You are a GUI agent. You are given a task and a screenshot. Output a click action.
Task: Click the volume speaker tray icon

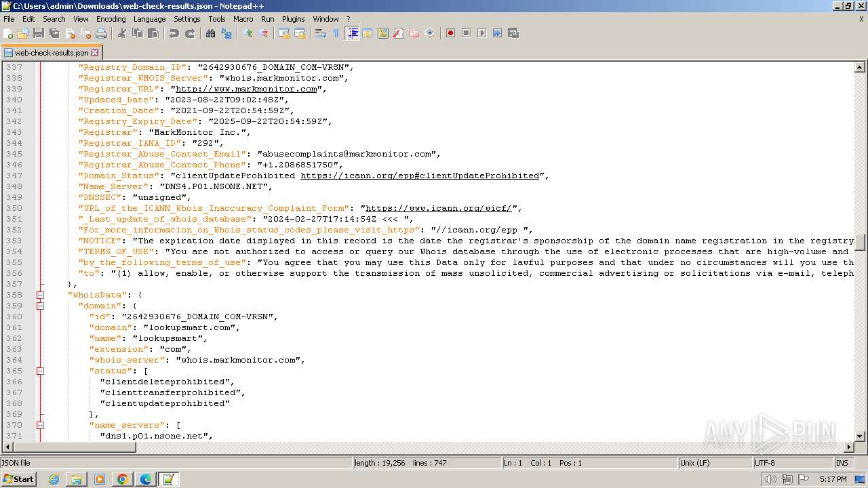[x=770, y=479]
